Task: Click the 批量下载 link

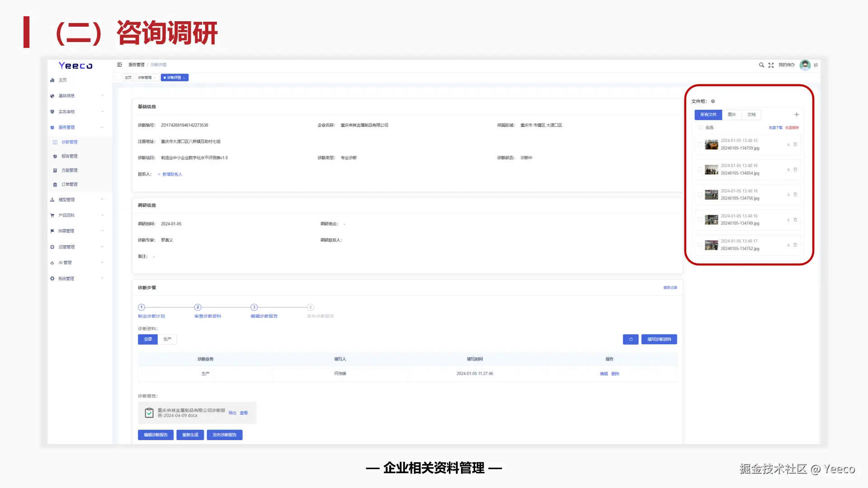Action: [x=775, y=128]
